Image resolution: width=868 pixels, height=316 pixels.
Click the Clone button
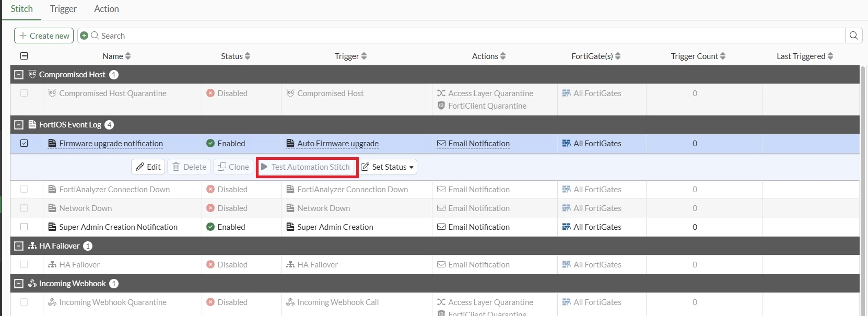click(233, 167)
